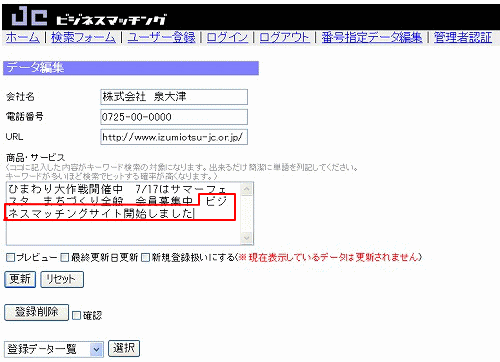500x362 pixels.
Task: Click the ログアウト link
Action: 285,37
